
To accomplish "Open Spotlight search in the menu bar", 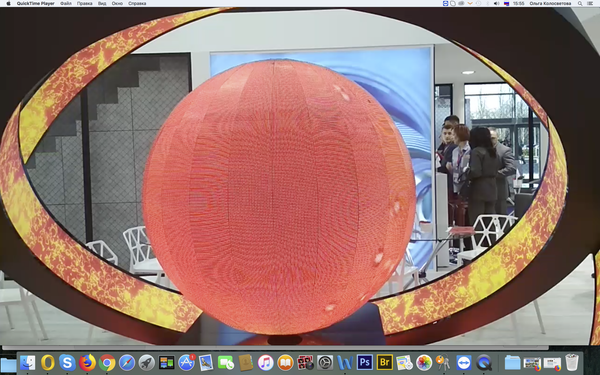I will [x=580, y=3].
